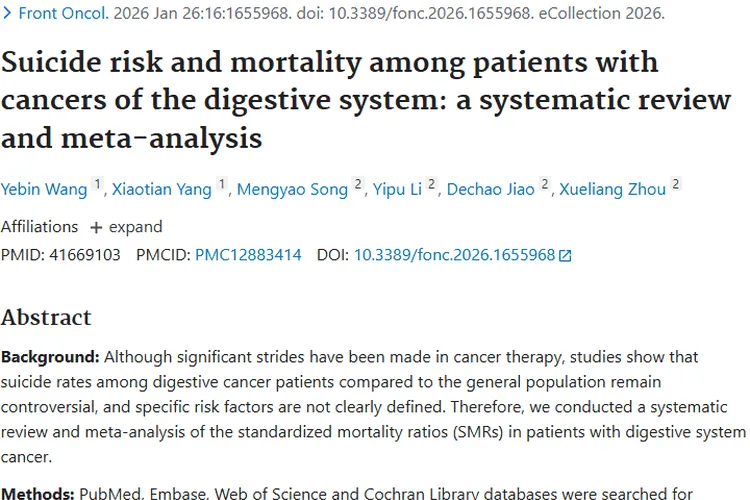This screenshot has height=500, width=750.
Task: Click the chevron icon before Front Oncol.
Action: pos(8,14)
